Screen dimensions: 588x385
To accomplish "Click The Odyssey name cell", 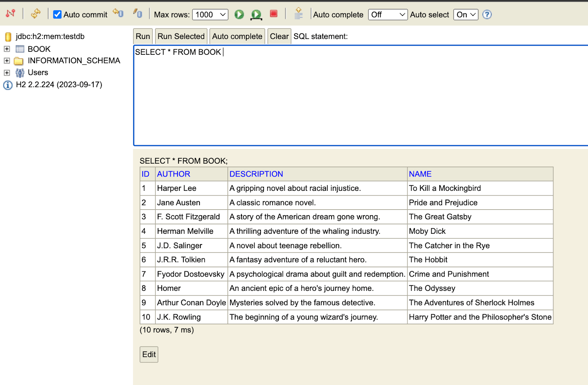I will pyautogui.click(x=480, y=288).
